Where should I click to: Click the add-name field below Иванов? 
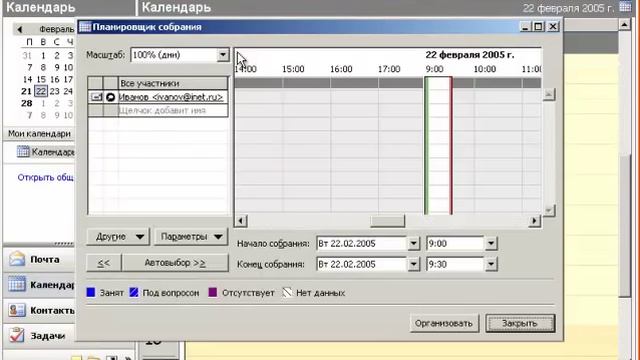tap(173, 111)
